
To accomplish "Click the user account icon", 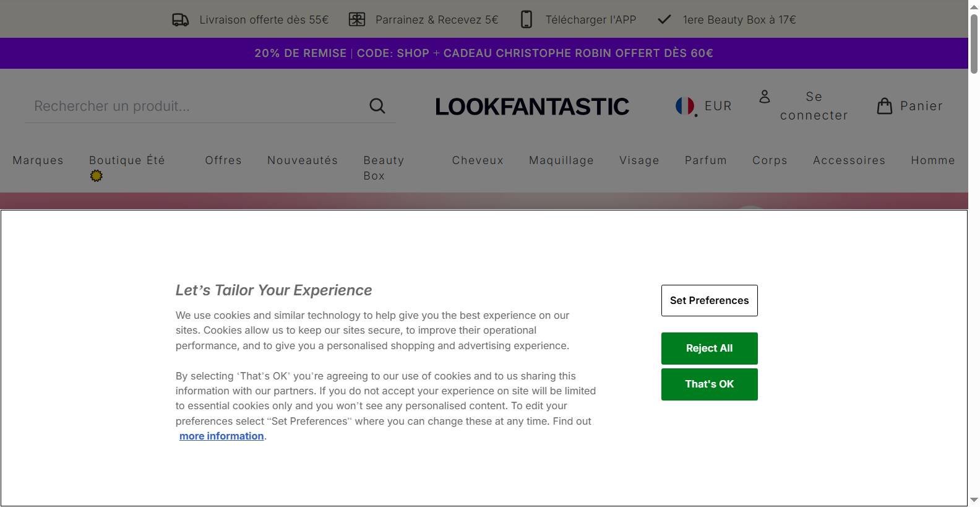I will coord(765,97).
